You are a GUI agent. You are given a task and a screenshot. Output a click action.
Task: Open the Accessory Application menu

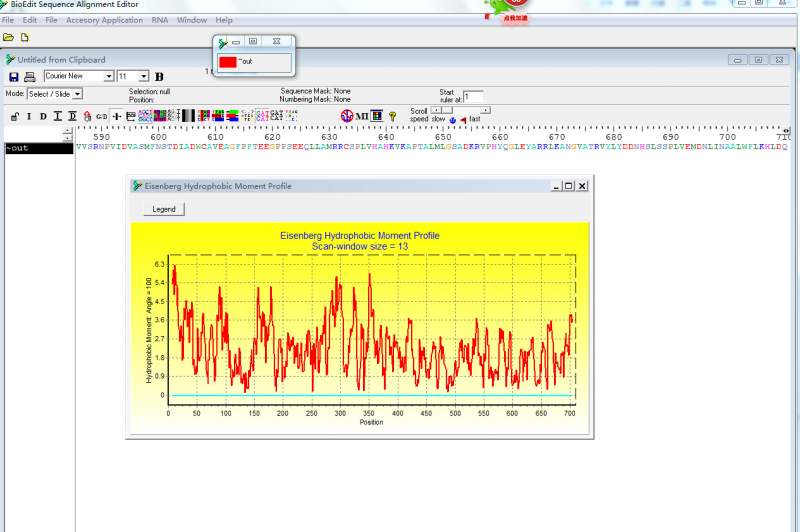tap(104, 20)
